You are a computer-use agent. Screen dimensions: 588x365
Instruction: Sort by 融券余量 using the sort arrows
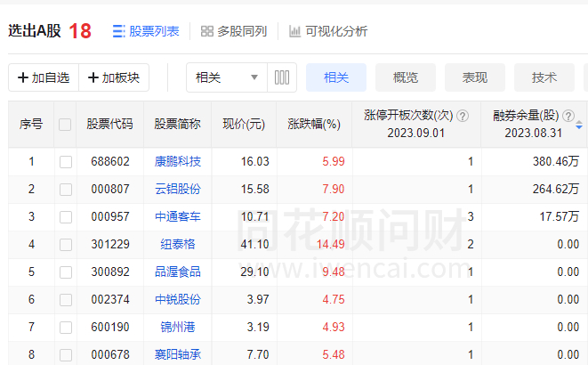[579, 125]
